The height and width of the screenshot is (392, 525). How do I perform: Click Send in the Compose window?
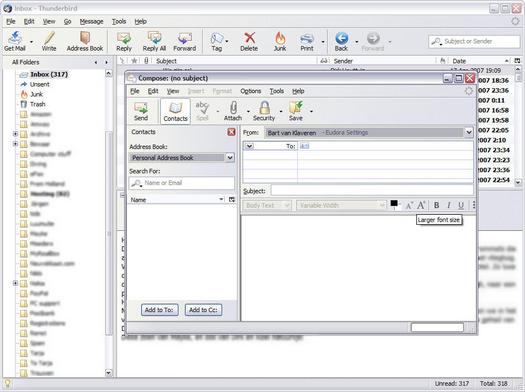pyautogui.click(x=141, y=111)
